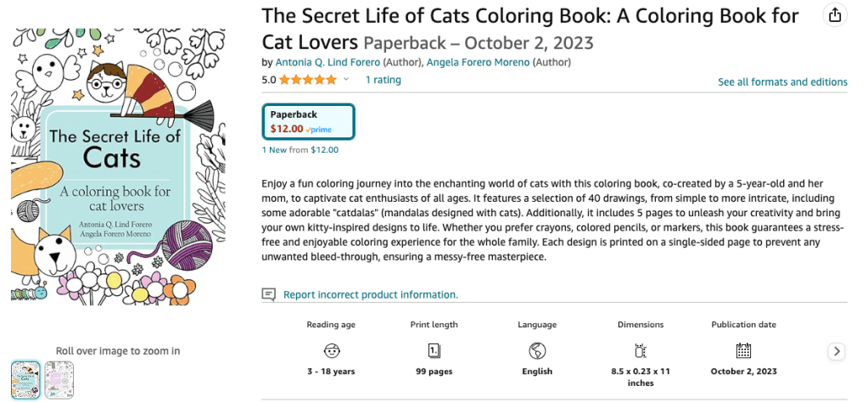This screenshot has height=402, width=868.
Task: Select the second interior page thumbnail
Action: click(x=59, y=379)
